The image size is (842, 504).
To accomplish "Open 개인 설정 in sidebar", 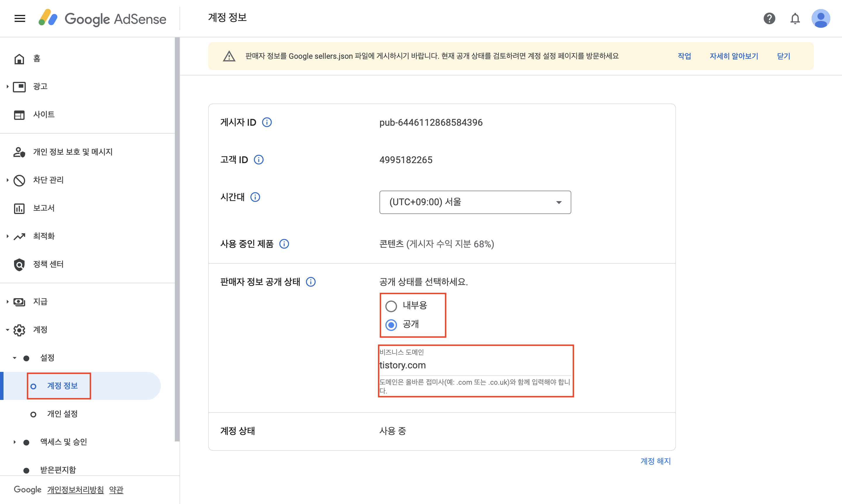I will [62, 414].
